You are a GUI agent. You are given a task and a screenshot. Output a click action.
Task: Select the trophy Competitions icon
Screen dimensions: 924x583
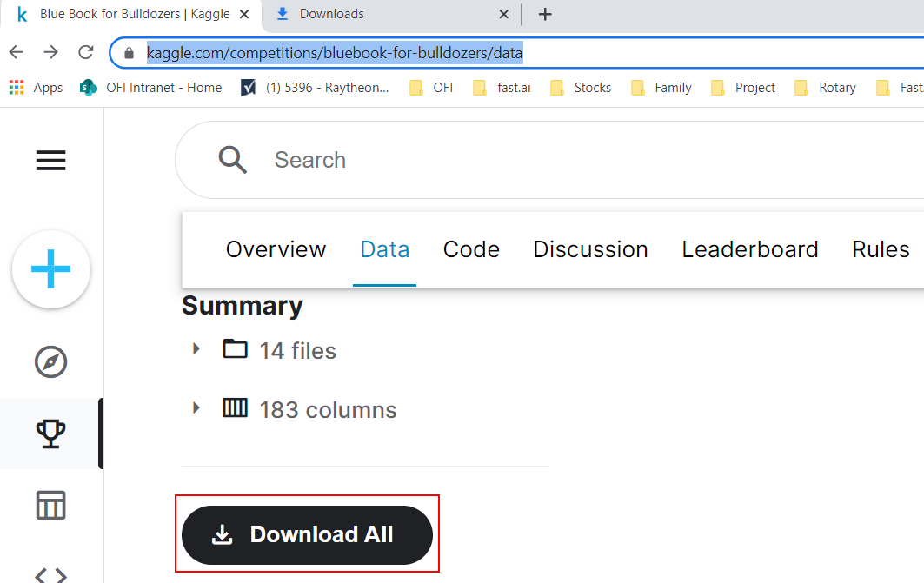point(50,434)
